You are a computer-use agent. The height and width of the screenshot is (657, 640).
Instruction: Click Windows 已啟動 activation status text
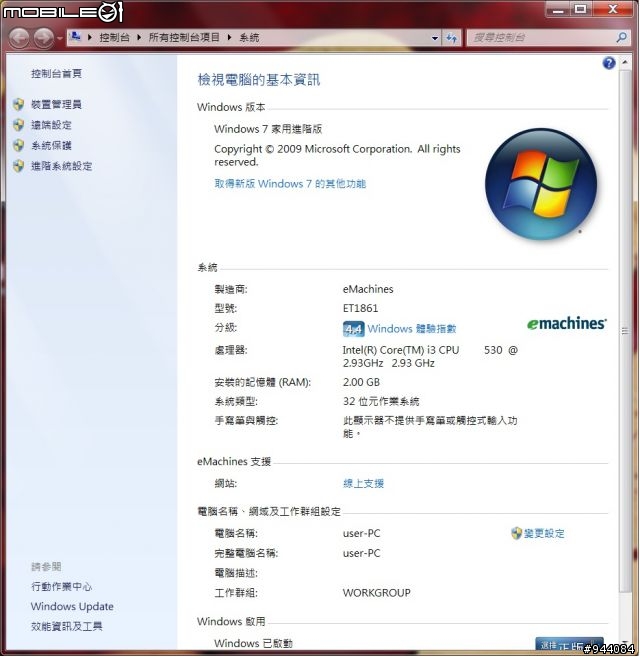[254, 643]
